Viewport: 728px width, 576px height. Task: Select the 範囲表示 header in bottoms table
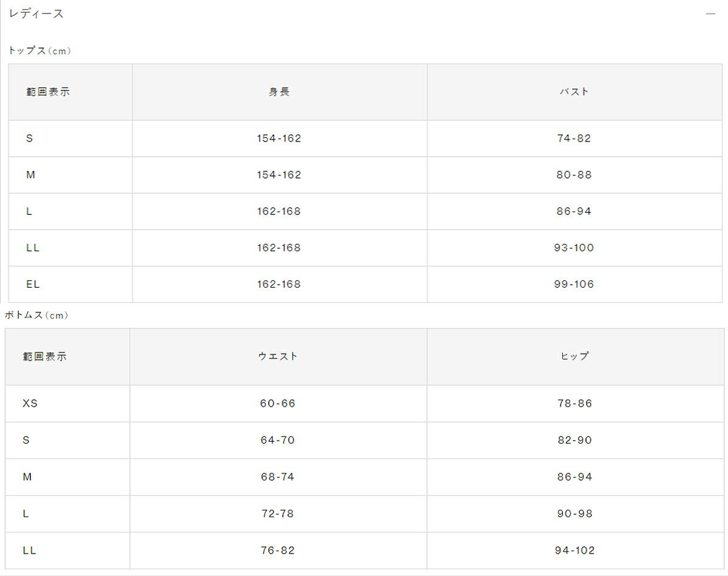(x=45, y=357)
